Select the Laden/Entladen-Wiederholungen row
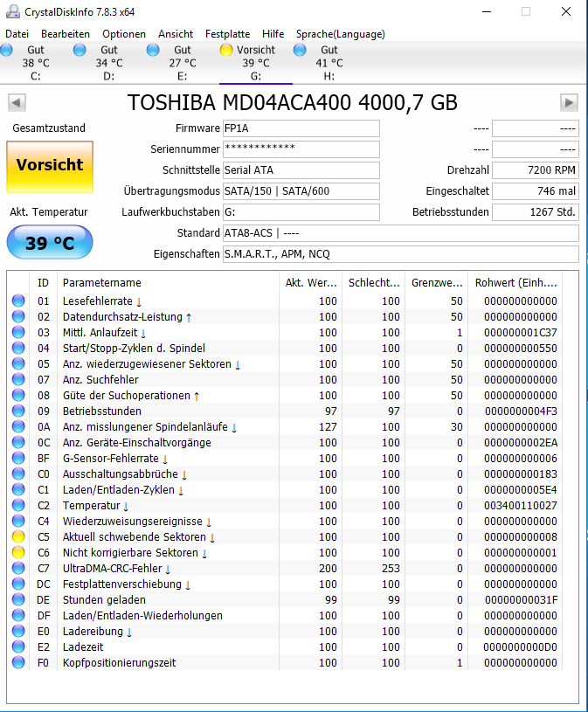588x712 pixels. click(286, 615)
